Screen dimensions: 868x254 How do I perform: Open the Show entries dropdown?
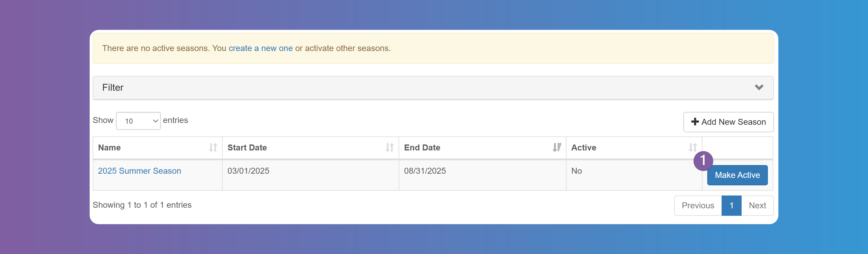coord(138,121)
